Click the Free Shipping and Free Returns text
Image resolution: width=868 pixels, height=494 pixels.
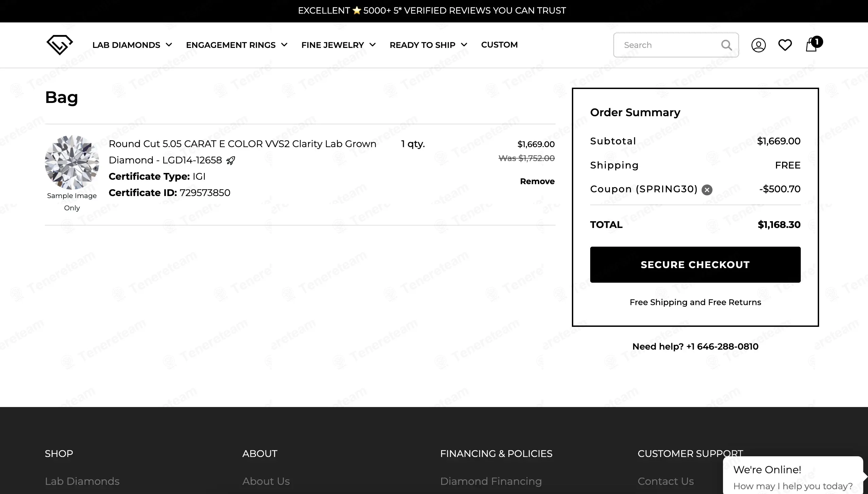(695, 302)
